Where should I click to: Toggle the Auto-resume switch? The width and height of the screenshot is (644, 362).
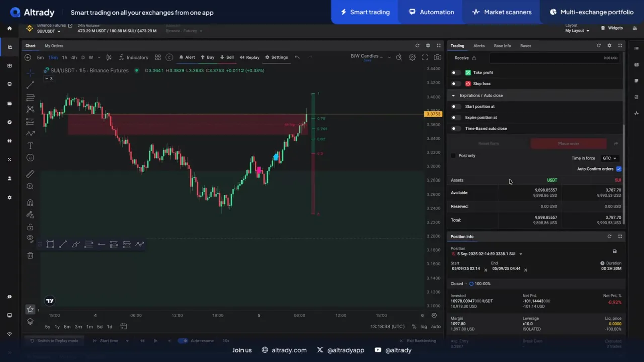[182, 341]
